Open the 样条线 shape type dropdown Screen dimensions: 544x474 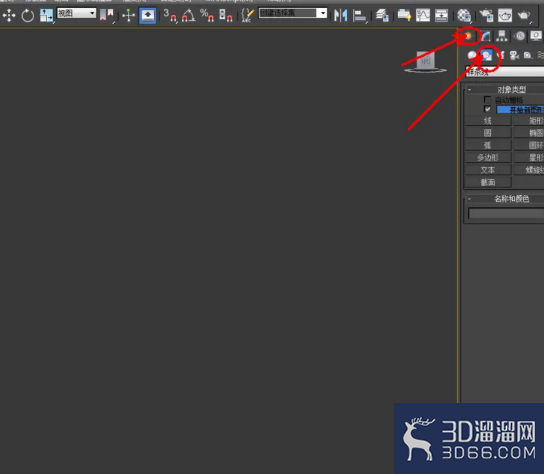click(x=504, y=72)
